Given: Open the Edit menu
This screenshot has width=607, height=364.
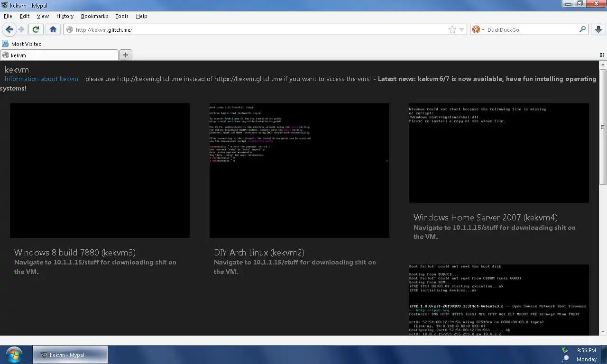Looking at the screenshot, I should pos(25,16).
